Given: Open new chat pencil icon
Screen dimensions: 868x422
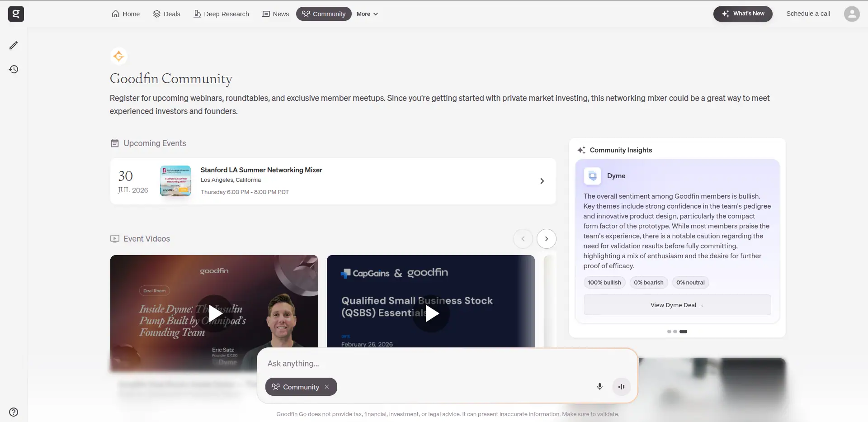Looking at the screenshot, I should (x=14, y=45).
